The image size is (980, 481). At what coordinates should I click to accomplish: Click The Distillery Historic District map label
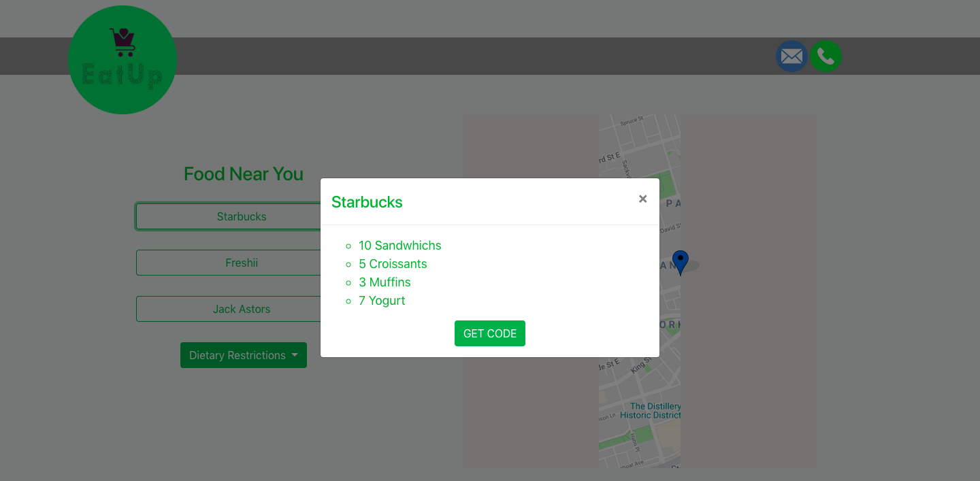pyautogui.click(x=651, y=411)
